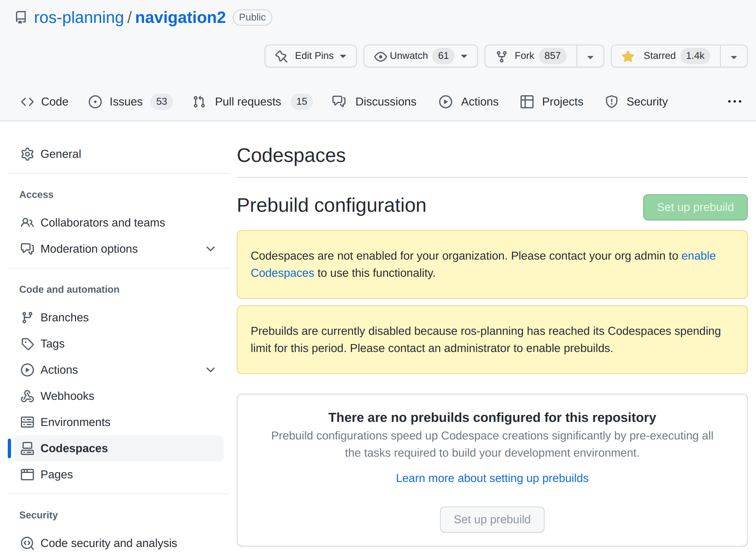Click the green Set up prebuild button
This screenshot has width=756, height=558.
(695, 207)
